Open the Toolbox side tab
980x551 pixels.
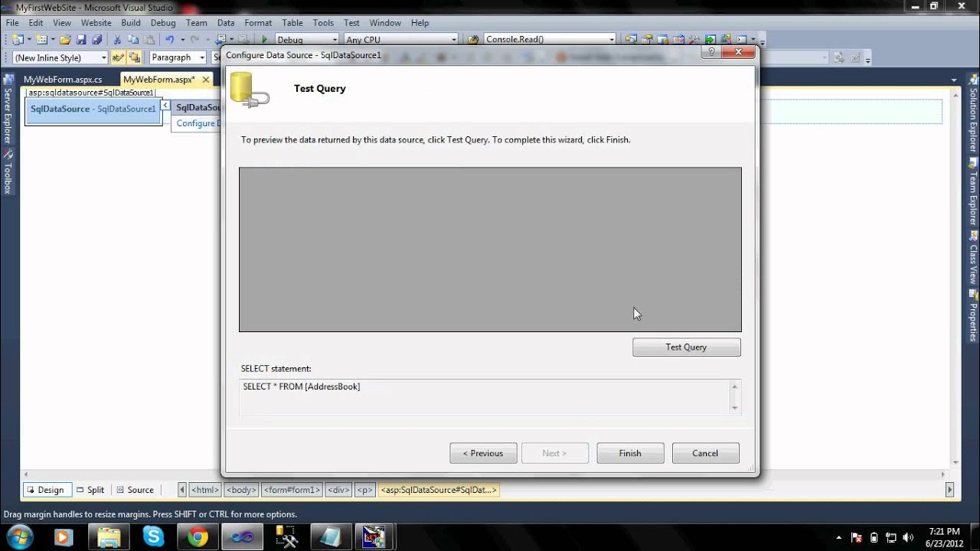(8, 171)
